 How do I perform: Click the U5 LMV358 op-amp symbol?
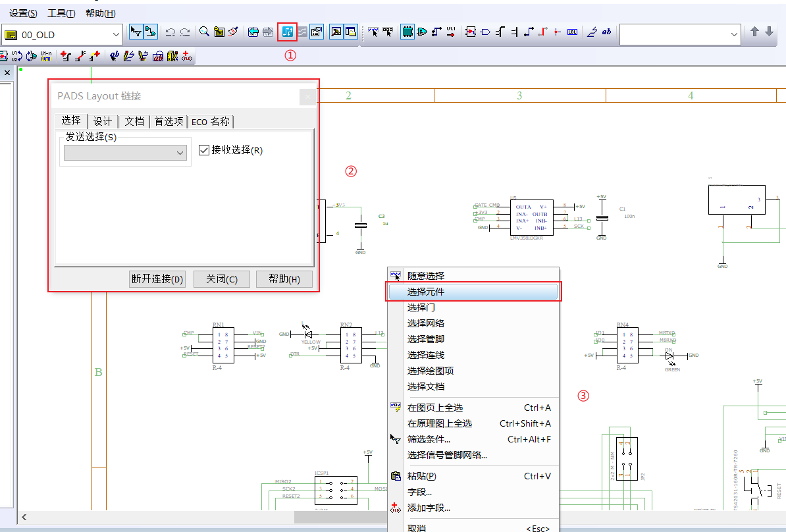click(x=532, y=218)
